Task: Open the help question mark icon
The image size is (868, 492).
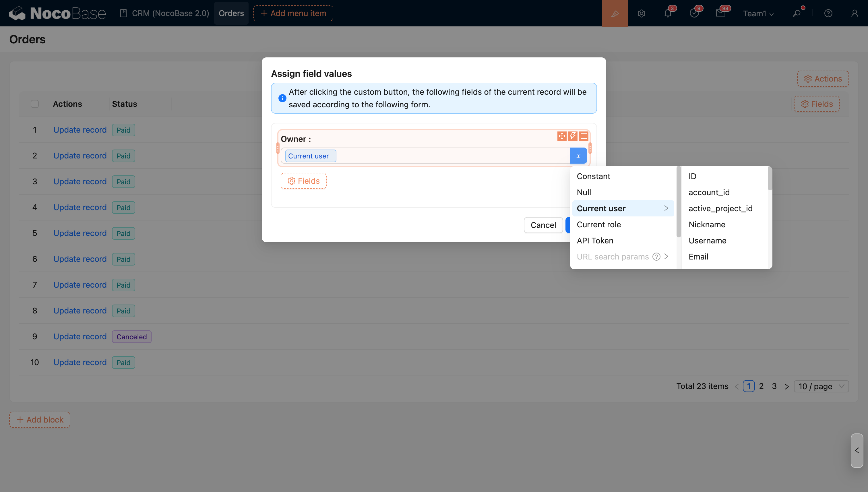Action: [828, 13]
